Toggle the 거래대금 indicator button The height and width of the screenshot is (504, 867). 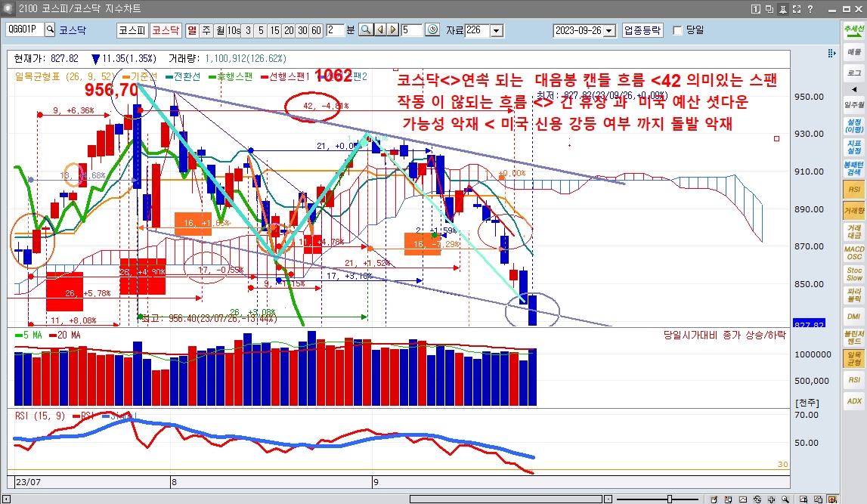pos(853,231)
